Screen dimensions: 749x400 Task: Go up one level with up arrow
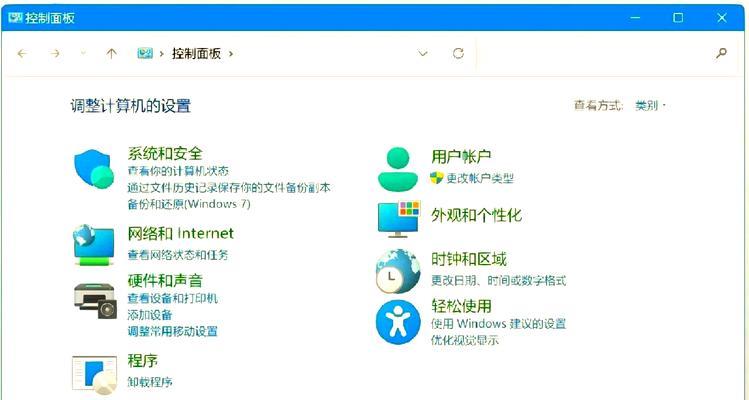point(111,54)
